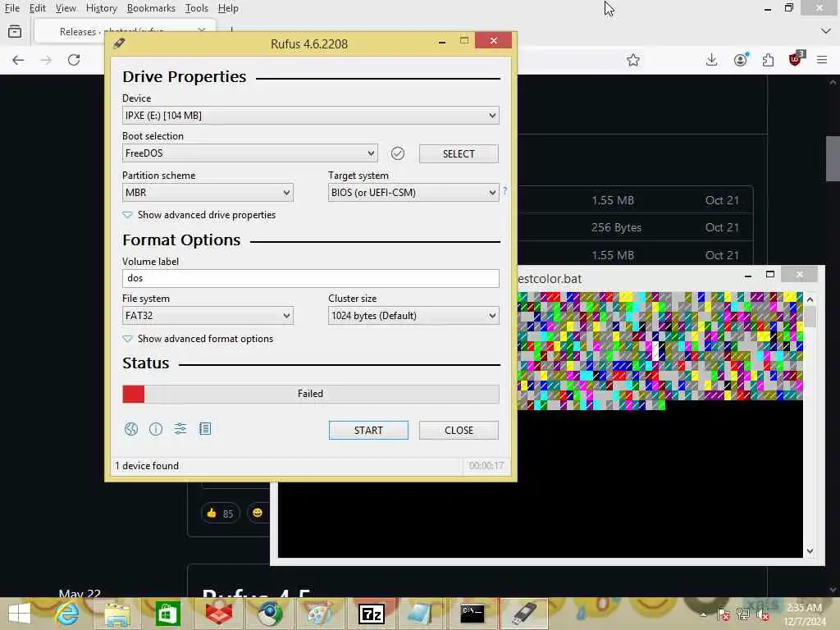Click the browser page vertical scrollbar thumb

[833, 158]
